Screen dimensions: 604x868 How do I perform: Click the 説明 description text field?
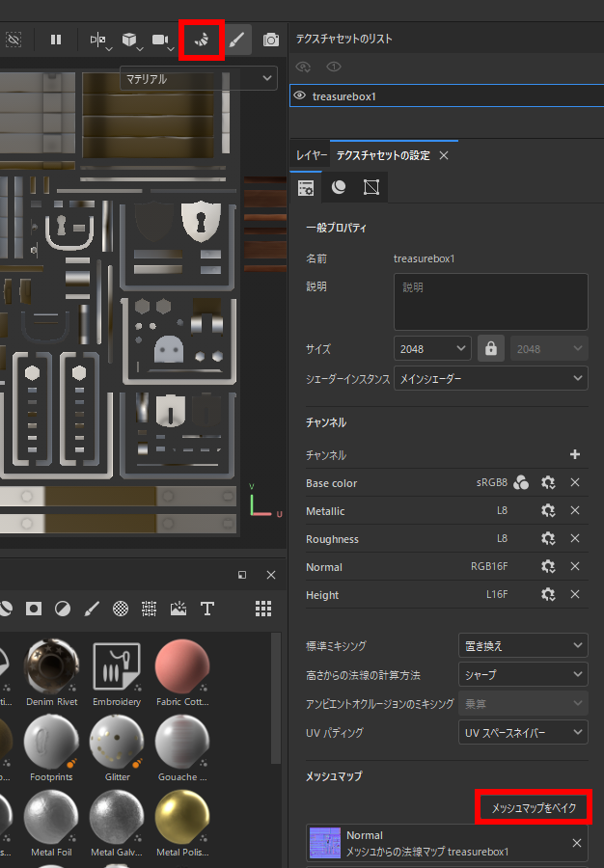(490, 302)
